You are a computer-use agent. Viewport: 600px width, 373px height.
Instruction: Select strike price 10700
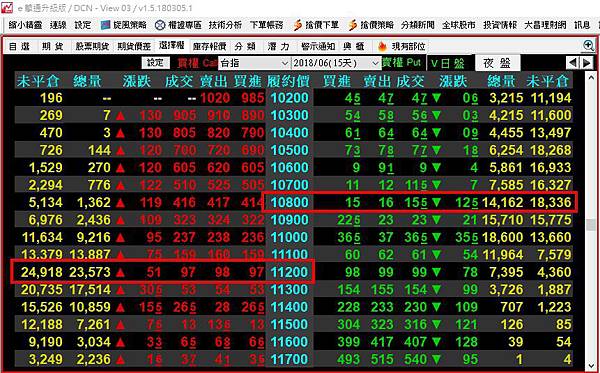tap(289, 185)
